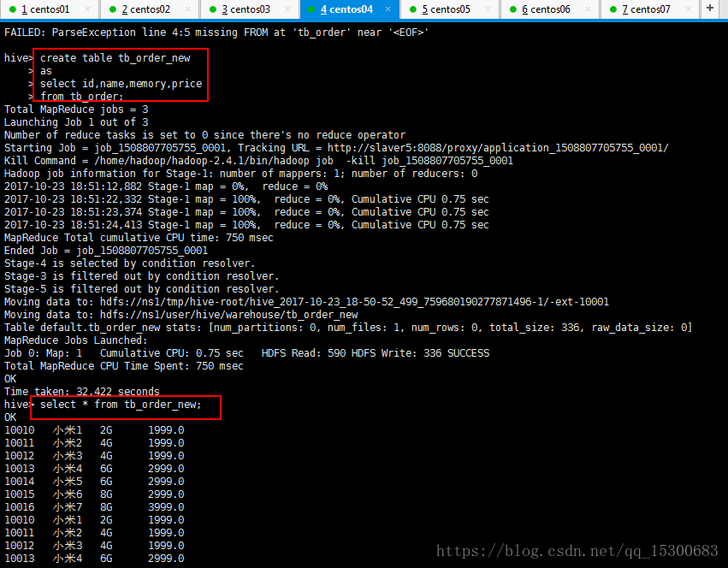The width and height of the screenshot is (728, 568).
Task: Click the 18:51:12,882 Stage-1 log line
Action: coord(166,186)
